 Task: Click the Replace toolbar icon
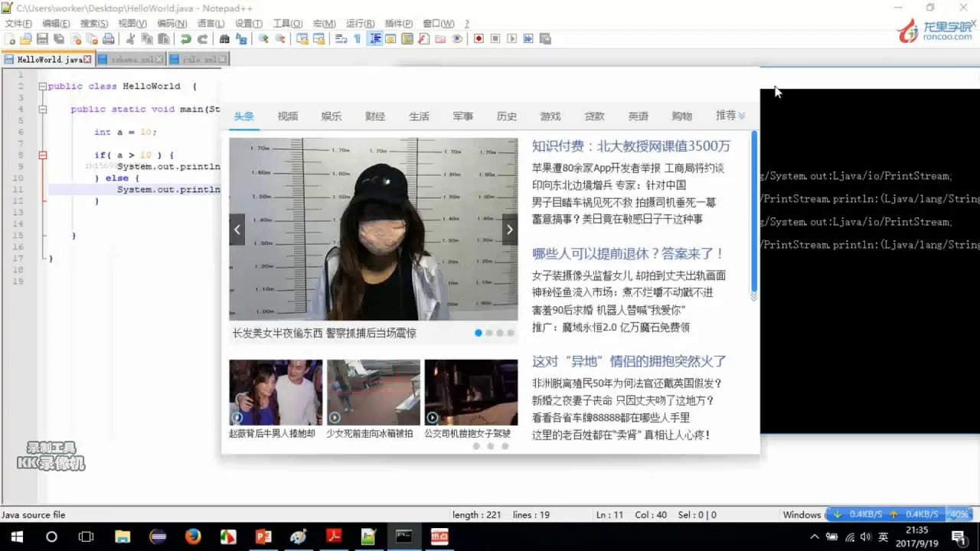(x=241, y=39)
